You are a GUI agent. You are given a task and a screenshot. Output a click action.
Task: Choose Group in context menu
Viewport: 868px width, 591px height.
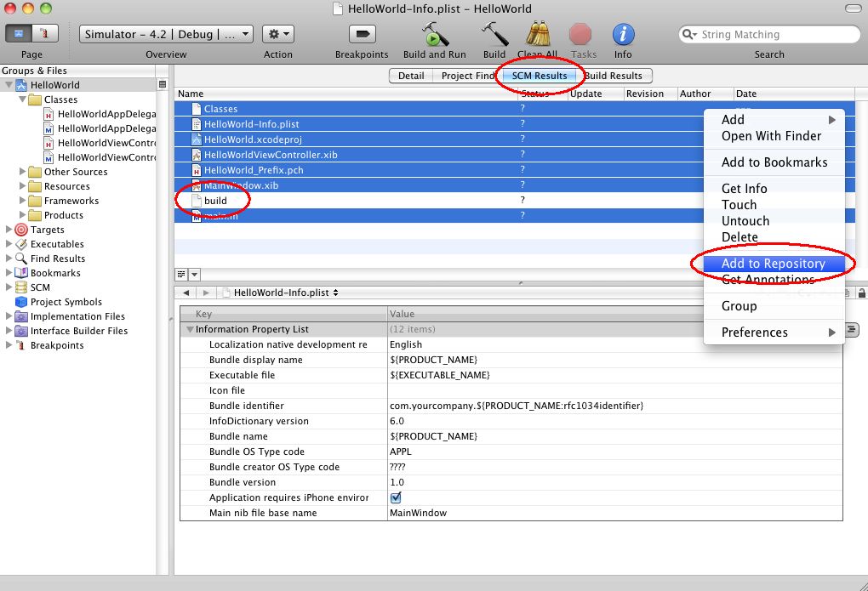pos(774,306)
